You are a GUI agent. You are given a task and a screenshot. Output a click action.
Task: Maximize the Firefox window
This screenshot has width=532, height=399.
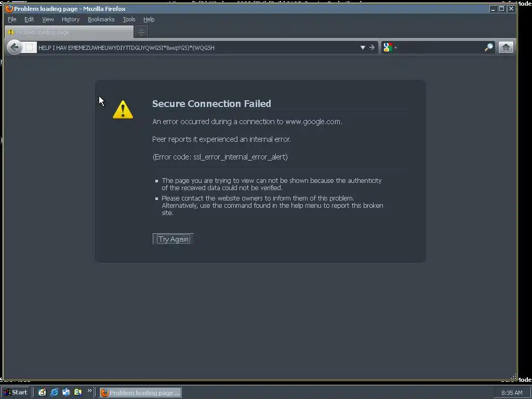pyautogui.click(x=502, y=9)
